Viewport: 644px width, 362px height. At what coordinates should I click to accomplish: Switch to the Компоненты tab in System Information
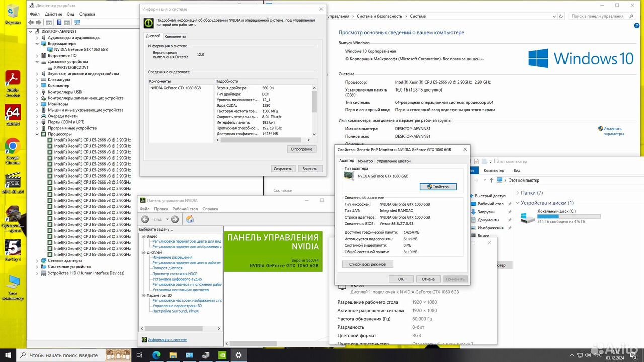pyautogui.click(x=175, y=36)
